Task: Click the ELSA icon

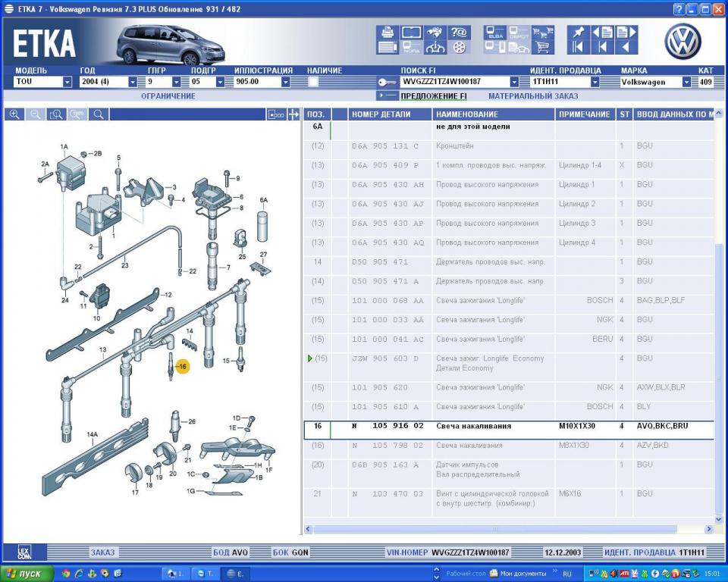Action: 495,33
